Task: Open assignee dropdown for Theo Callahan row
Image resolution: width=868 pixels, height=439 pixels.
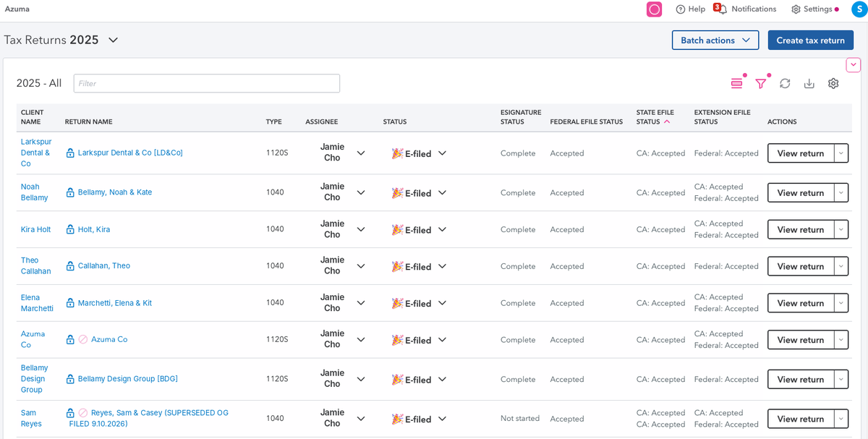Action: [x=361, y=266]
